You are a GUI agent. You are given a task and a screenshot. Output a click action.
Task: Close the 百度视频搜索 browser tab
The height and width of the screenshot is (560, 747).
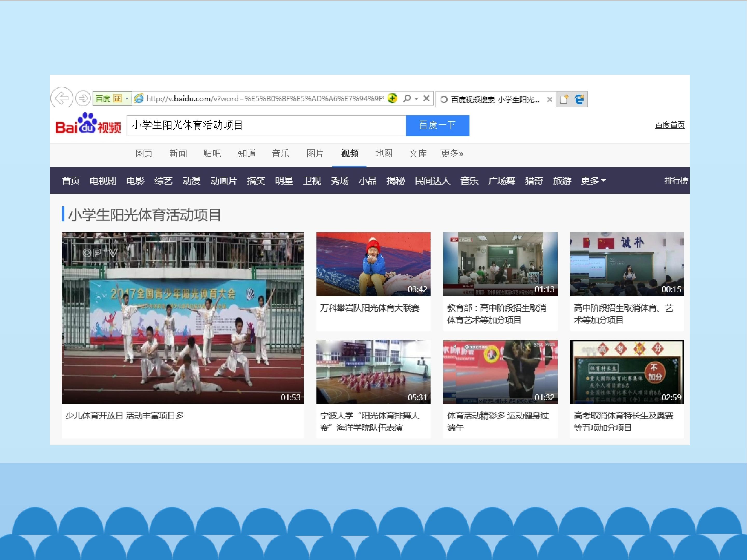pyautogui.click(x=549, y=100)
